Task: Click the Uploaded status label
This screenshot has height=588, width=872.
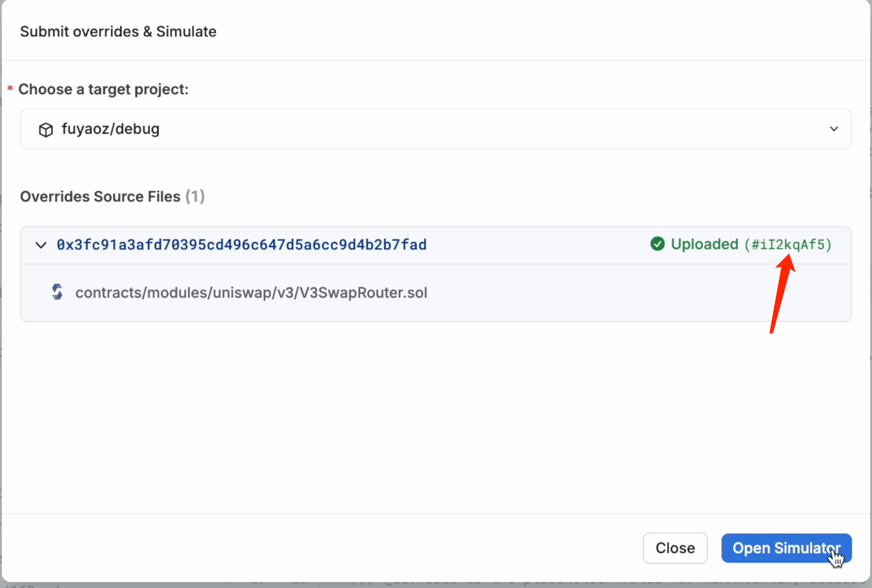Action: coord(704,244)
